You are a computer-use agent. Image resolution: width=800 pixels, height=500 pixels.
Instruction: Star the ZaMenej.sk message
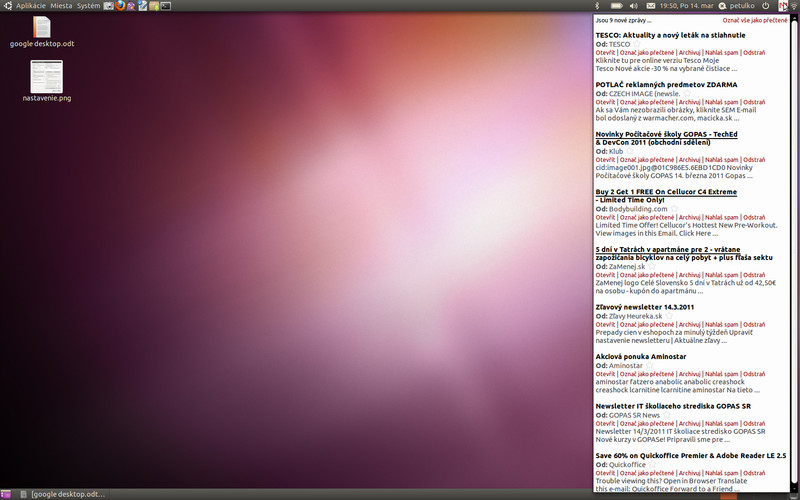[x=652, y=266]
